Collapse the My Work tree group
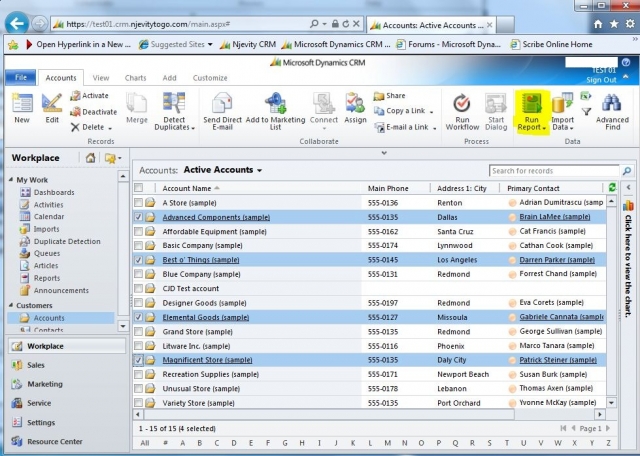The height and width of the screenshot is (456, 640). 11,180
